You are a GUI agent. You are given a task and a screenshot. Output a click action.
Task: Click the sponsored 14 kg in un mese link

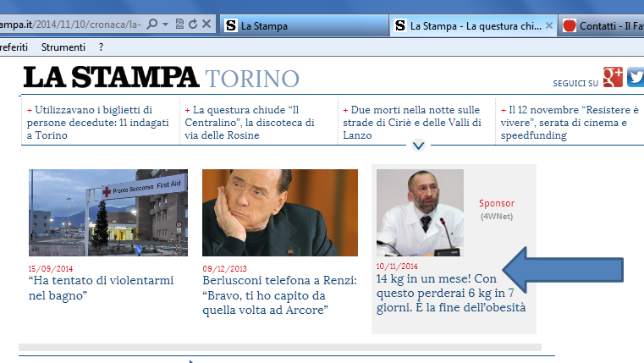pos(451,293)
